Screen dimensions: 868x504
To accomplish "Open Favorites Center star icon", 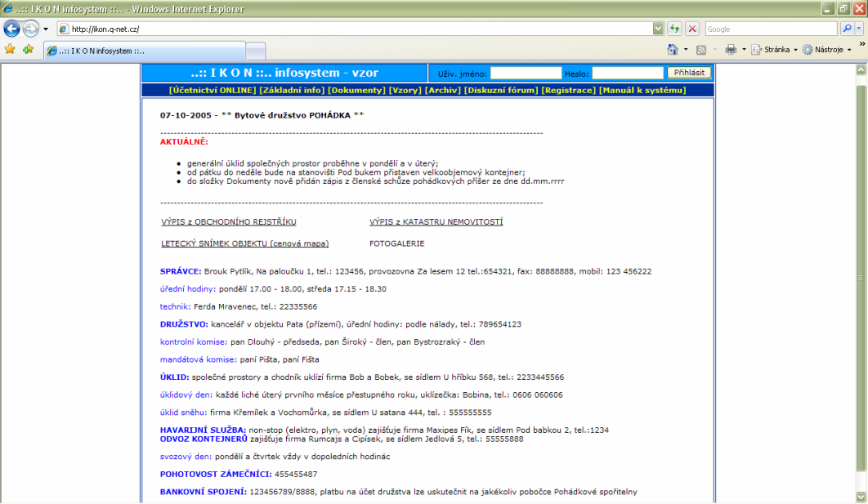I will [10, 49].
